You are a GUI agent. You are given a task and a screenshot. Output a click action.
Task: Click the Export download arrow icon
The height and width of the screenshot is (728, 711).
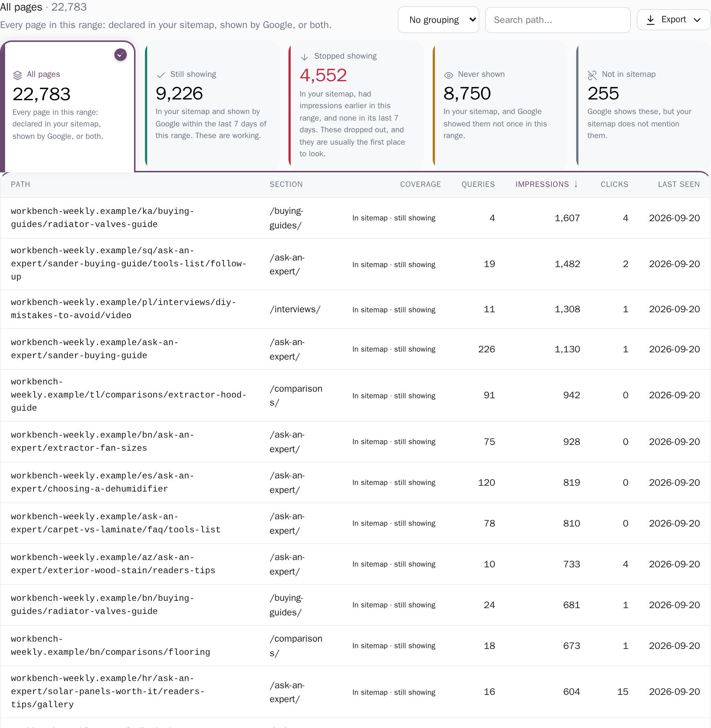[650, 20]
